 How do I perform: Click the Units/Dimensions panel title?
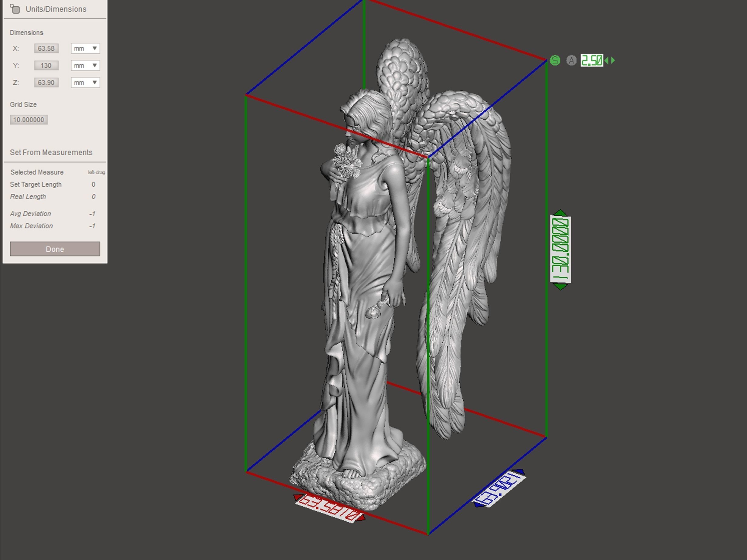point(56,9)
